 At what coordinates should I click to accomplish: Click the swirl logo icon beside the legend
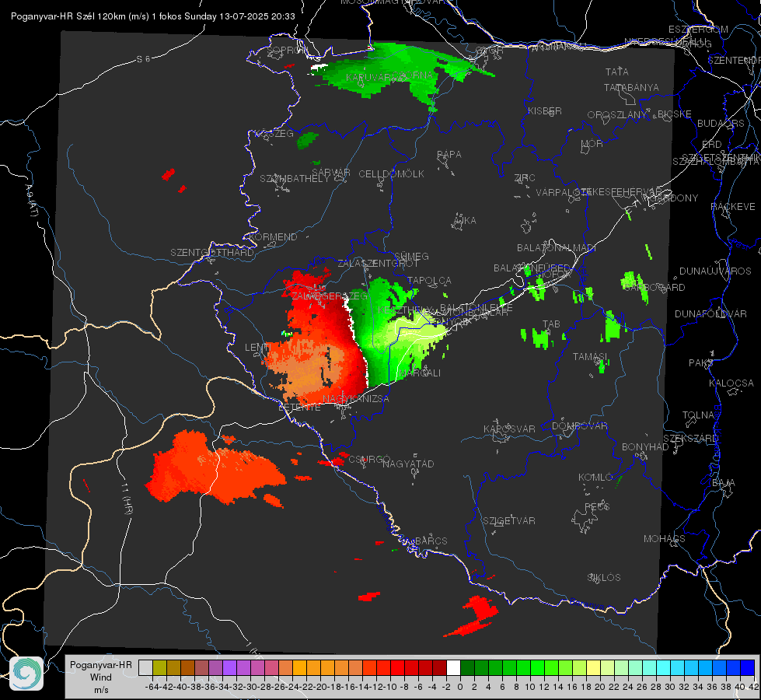(26, 674)
